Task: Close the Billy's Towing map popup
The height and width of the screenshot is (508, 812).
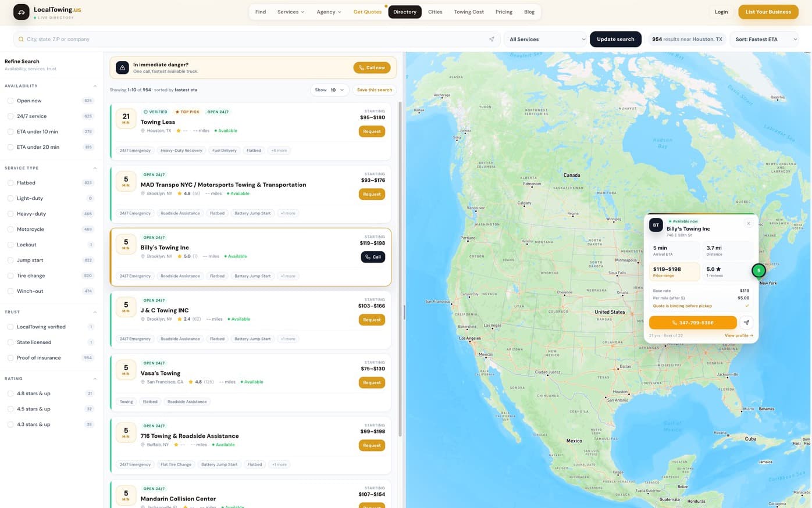Action: (749, 223)
